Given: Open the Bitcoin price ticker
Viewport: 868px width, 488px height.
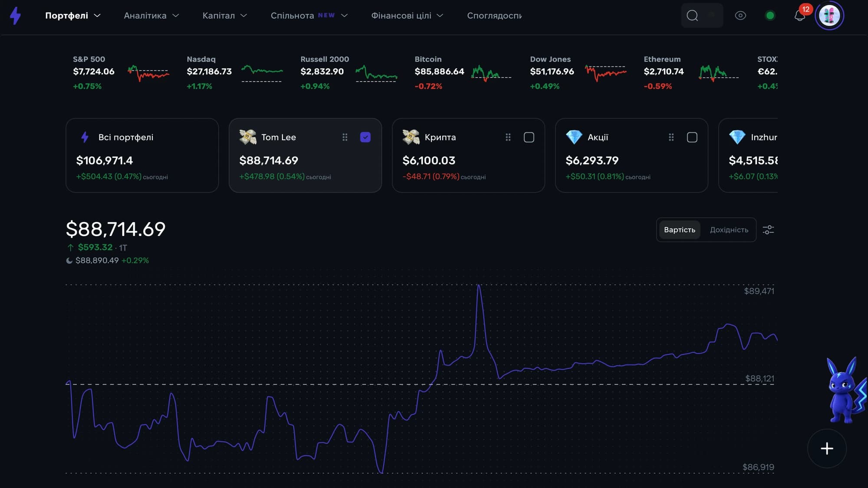Looking at the screenshot, I should point(463,72).
